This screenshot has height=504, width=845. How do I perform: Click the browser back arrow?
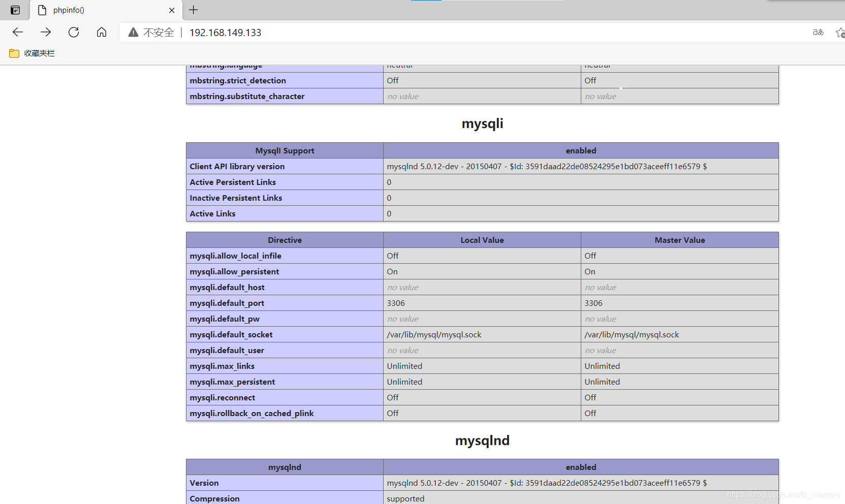[x=18, y=33]
